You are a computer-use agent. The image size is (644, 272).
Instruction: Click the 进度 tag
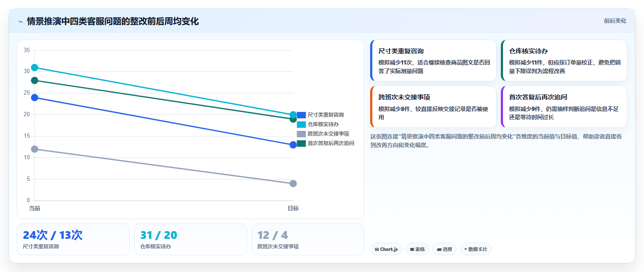[445, 249]
